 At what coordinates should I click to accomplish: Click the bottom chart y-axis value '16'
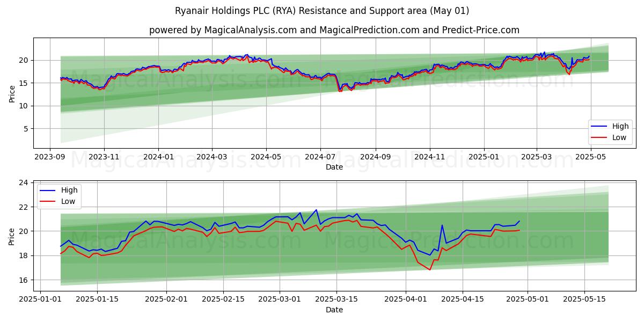click(x=25, y=280)
